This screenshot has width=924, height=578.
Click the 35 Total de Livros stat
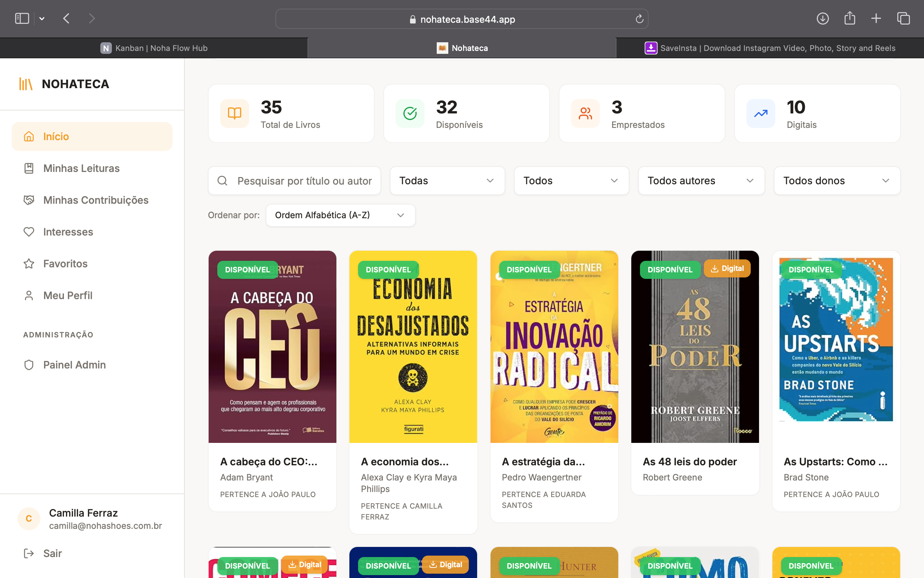point(291,113)
